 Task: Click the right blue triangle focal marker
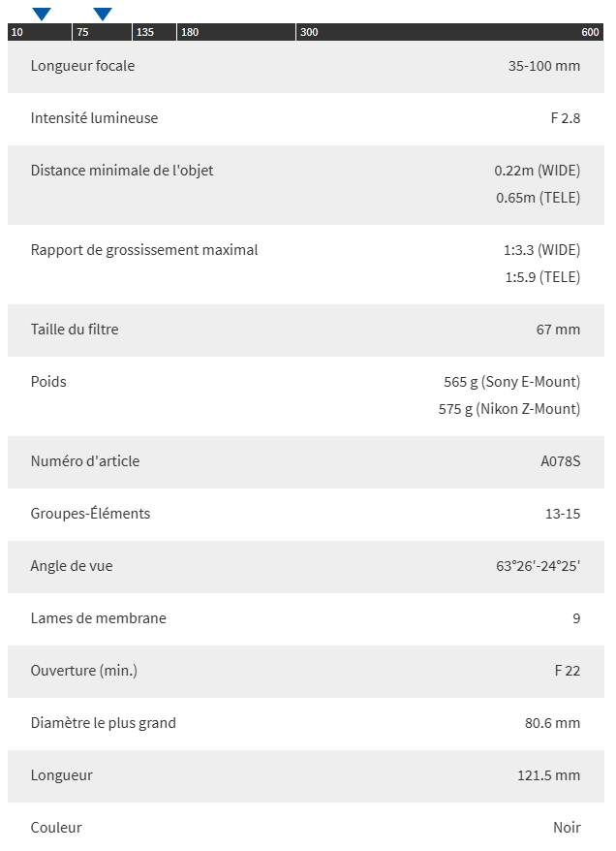coord(103,14)
